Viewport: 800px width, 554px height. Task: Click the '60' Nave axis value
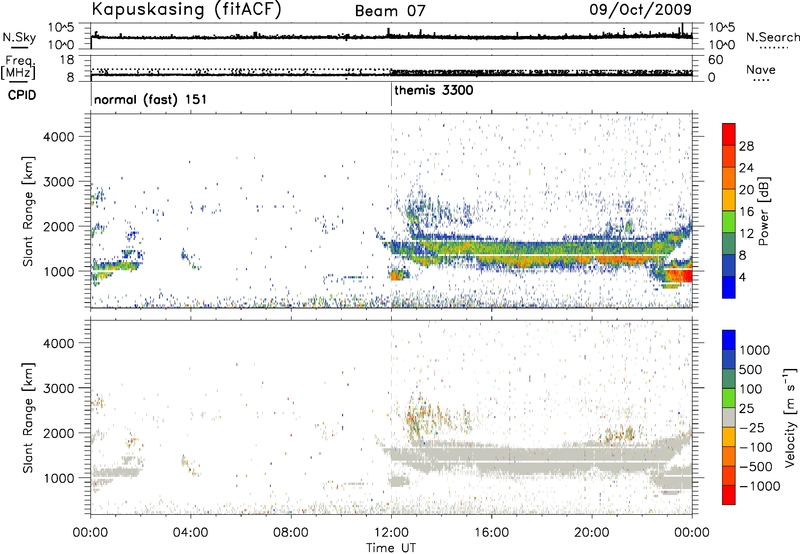pos(715,60)
